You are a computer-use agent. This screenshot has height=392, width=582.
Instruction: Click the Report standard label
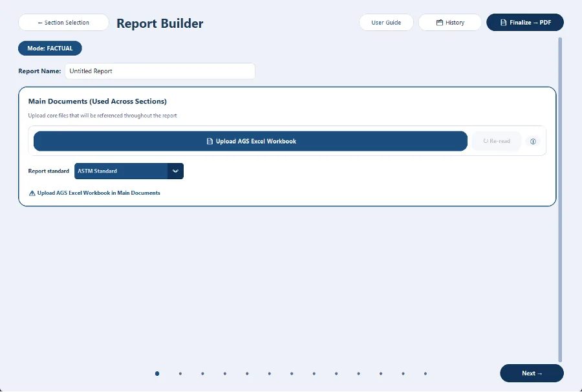point(48,171)
